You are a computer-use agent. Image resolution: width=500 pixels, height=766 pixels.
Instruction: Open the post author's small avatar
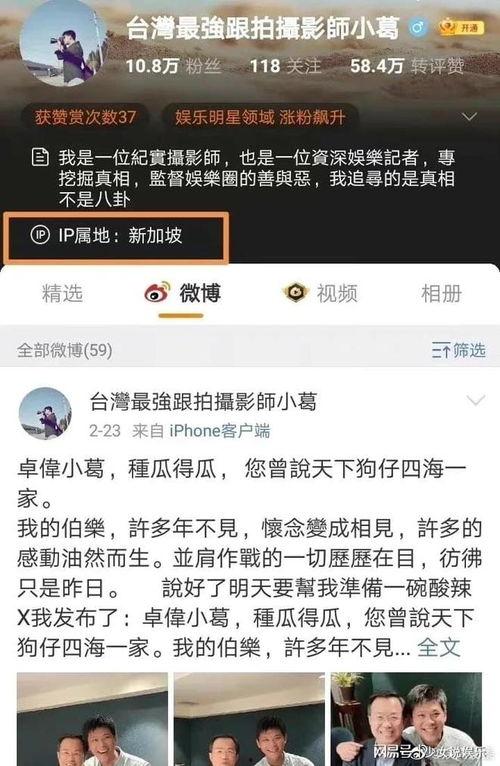click(45, 413)
